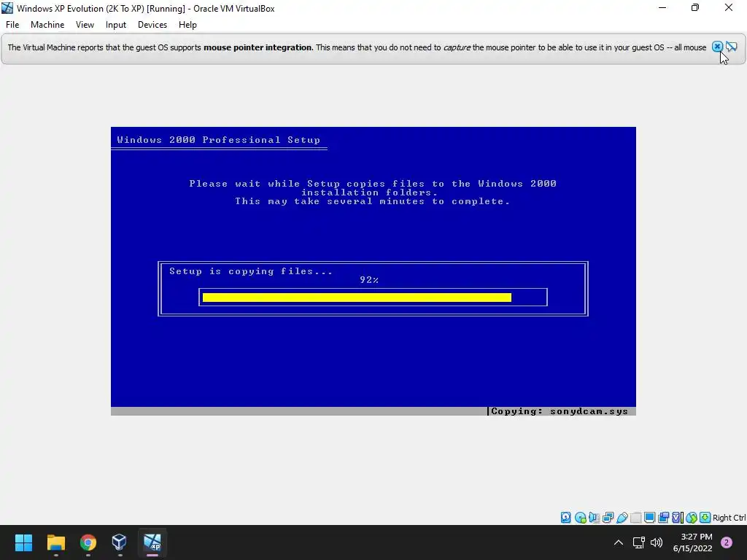
Task: Open the Windows Start menu
Action: click(23, 542)
